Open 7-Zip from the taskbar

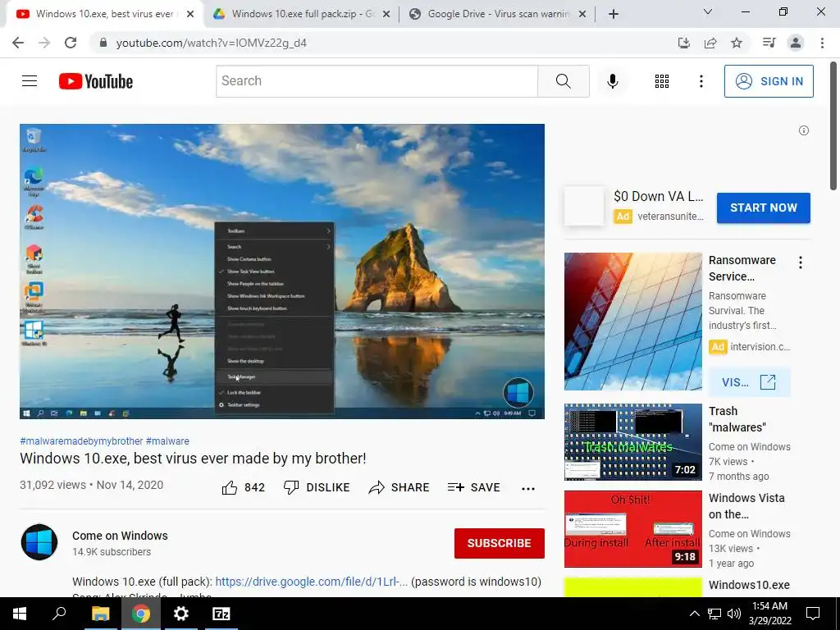221,614
